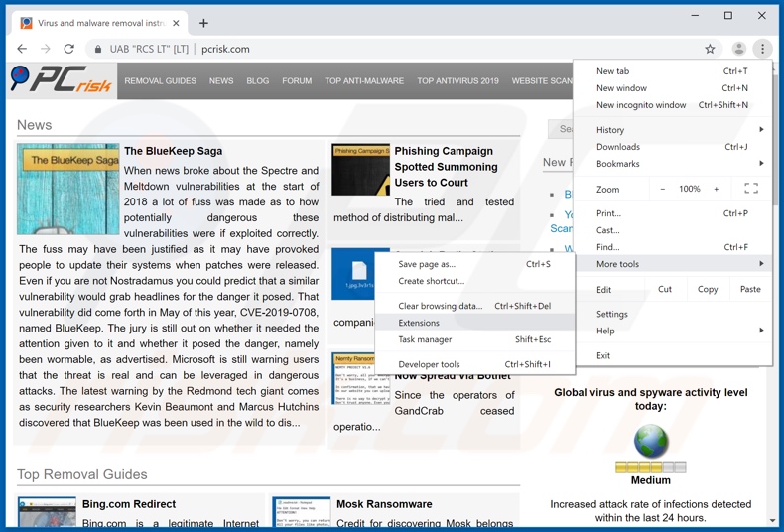Open a new tab with plus icon
The width and height of the screenshot is (784, 532).
click(x=203, y=23)
